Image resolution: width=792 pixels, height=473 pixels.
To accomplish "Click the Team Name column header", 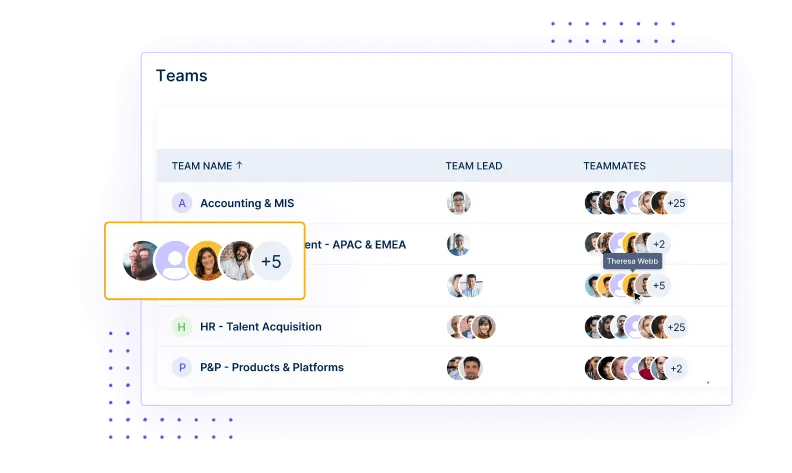I will click(x=202, y=166).
